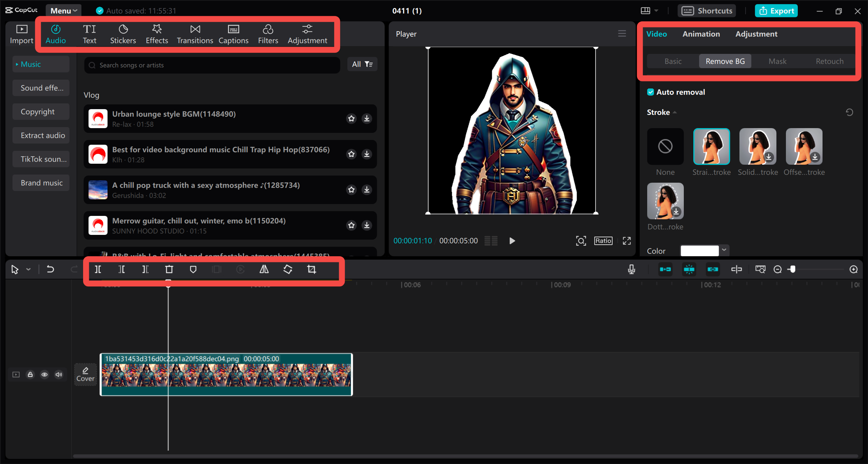The width and height of the screenshot is (868, 464).
Task: Open the stroke Color picker
Action: [704, 250]
